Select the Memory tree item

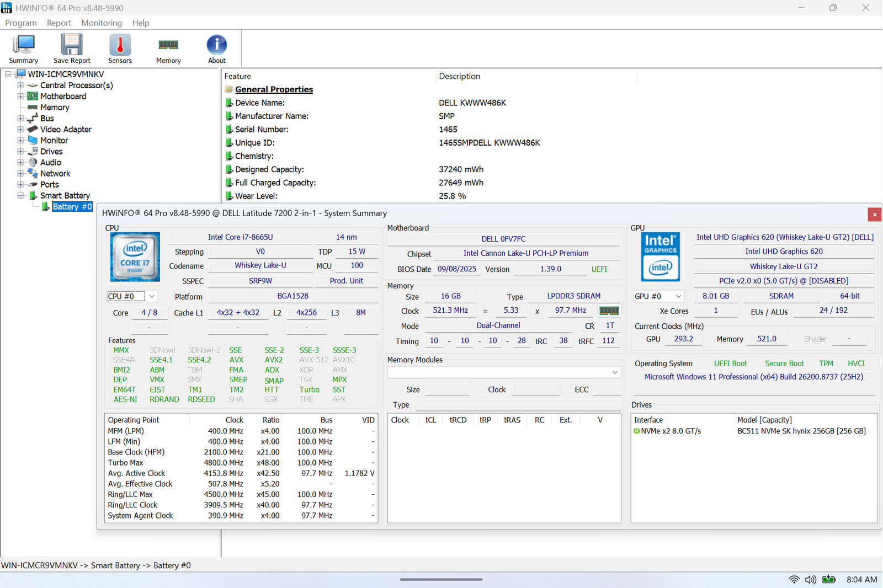tap(55, 107)
